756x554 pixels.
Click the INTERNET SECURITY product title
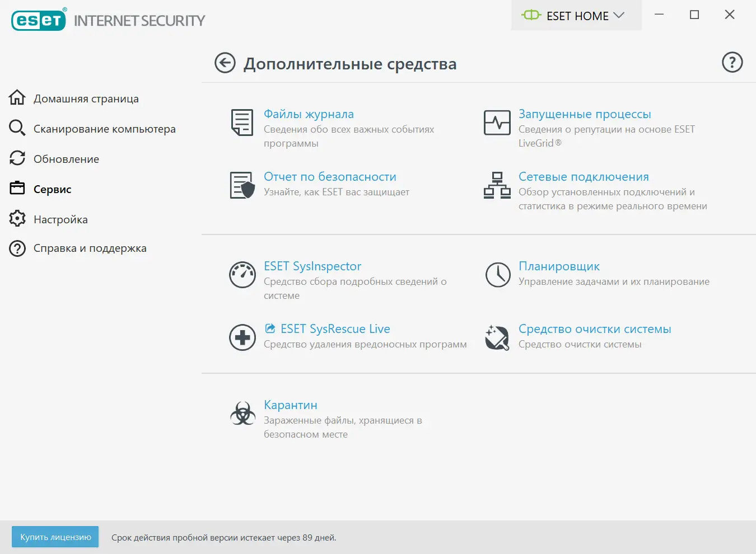139,21
